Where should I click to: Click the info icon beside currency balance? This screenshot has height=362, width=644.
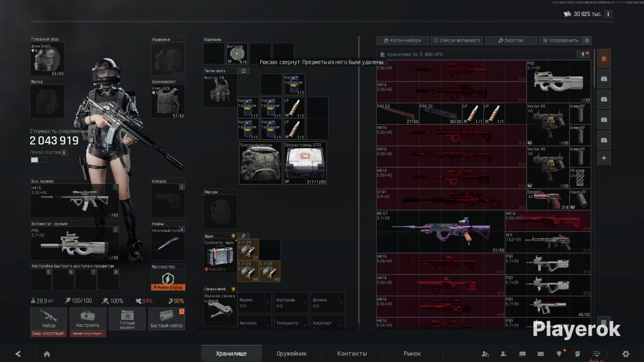[x=608, y=14]
